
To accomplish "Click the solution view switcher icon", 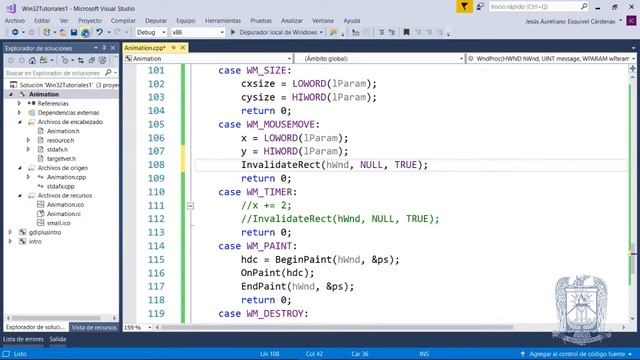I will pos(43,60).
